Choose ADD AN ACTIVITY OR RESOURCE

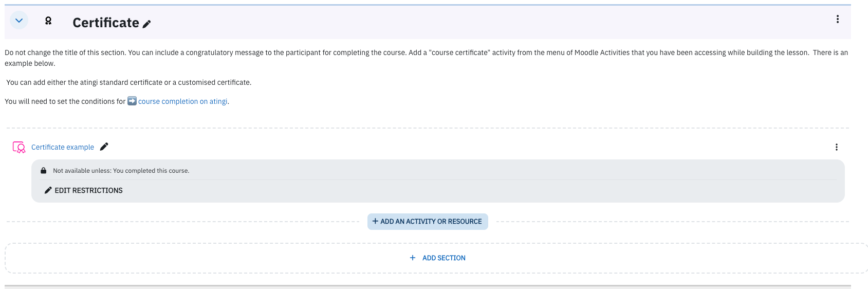(428, 222)
